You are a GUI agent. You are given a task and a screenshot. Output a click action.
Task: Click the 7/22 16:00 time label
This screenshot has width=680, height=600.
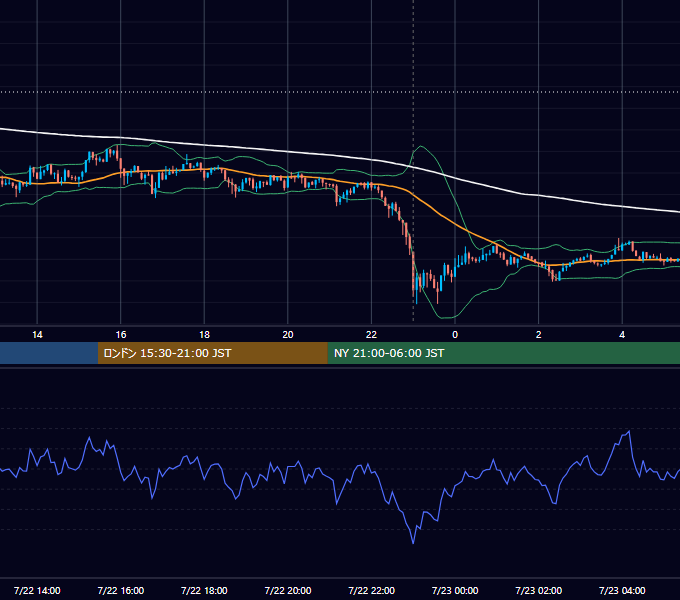tap(121, 590)
